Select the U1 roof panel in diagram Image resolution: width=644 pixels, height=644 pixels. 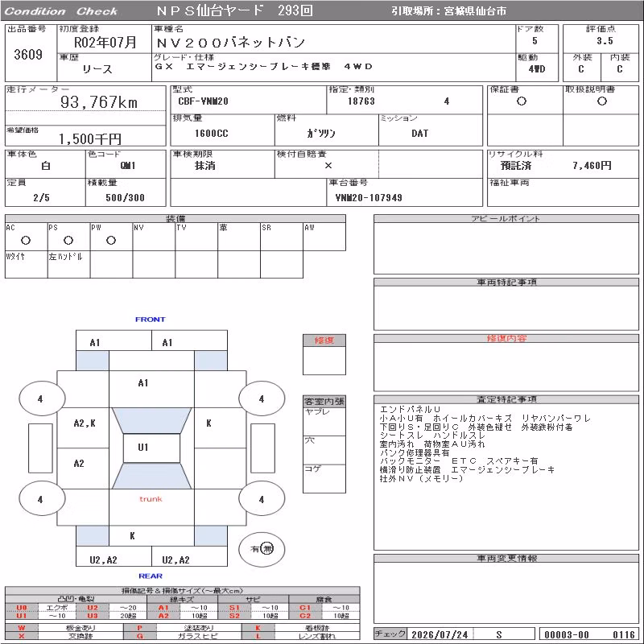click(151, 448)
